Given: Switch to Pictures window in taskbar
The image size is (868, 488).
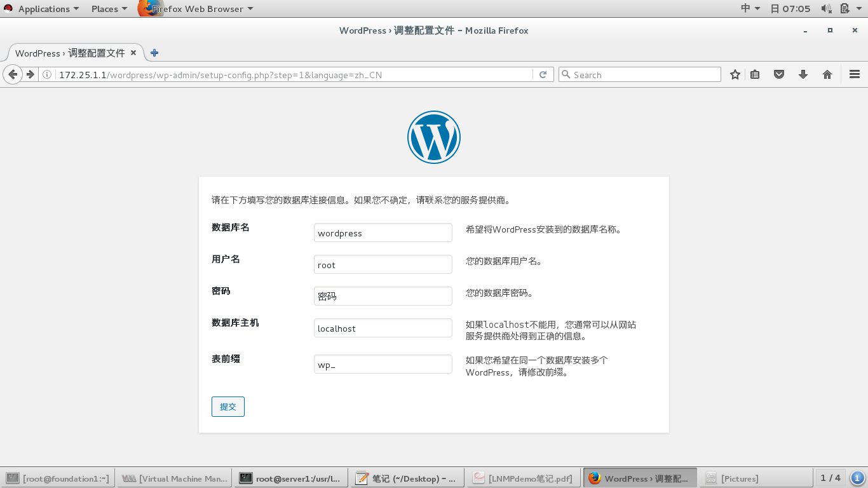Looking at the screenshot, I should pos(756,478).
